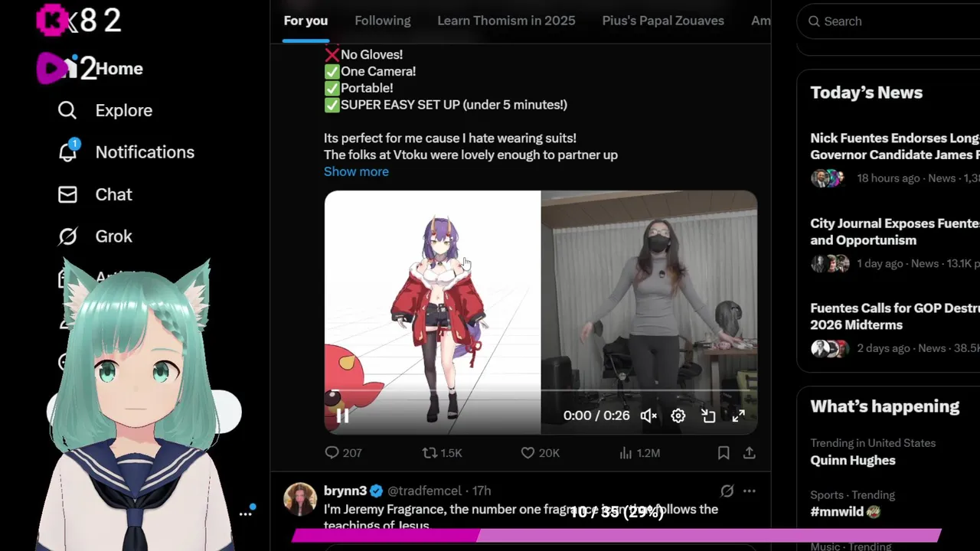Open Pius's Papal Zouaves tab
The height and width of the screenshot is (551, 980).
(x=663, y=21)
